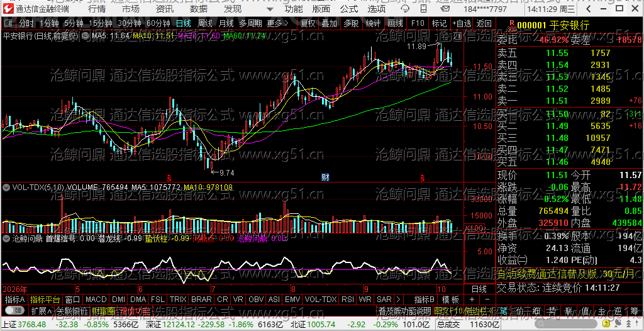Viewport: 644px width, 331px height.
Task: Open the 市场 menu
Action: coord(131,9)
